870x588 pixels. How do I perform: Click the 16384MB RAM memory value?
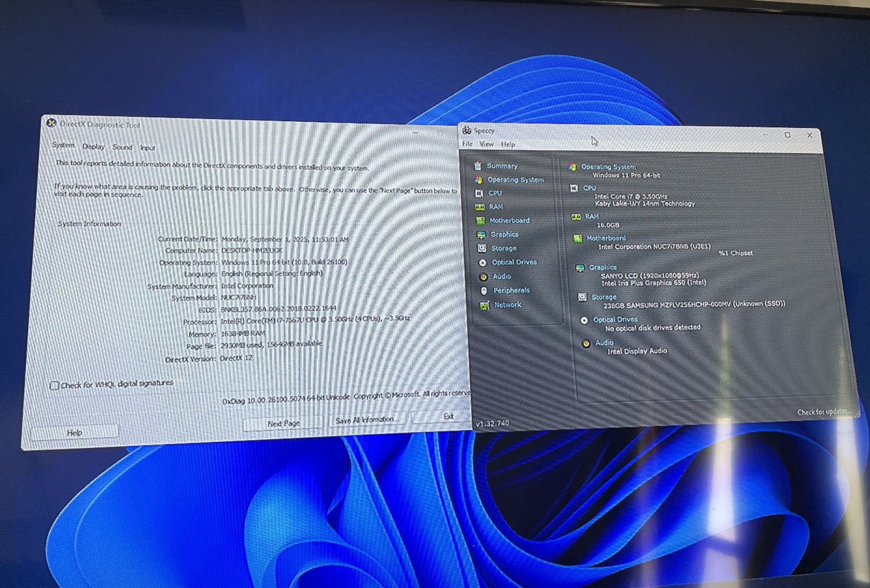pos(243,334)
